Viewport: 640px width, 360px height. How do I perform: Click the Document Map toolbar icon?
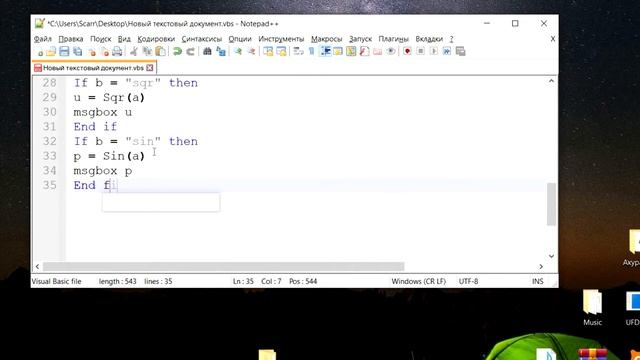[351, 51]
